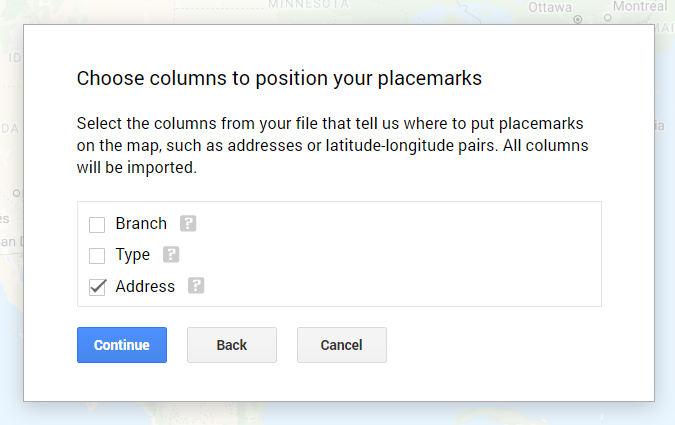Click the Address column label
675x425 pixels.
(x=145, y=286)
